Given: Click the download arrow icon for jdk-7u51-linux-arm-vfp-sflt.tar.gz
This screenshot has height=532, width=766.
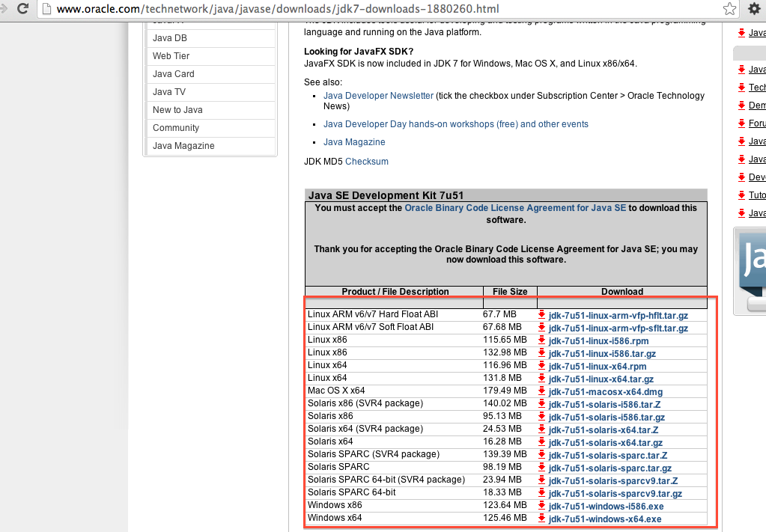Looking at the screenshot, I should [x=542, y=328].
